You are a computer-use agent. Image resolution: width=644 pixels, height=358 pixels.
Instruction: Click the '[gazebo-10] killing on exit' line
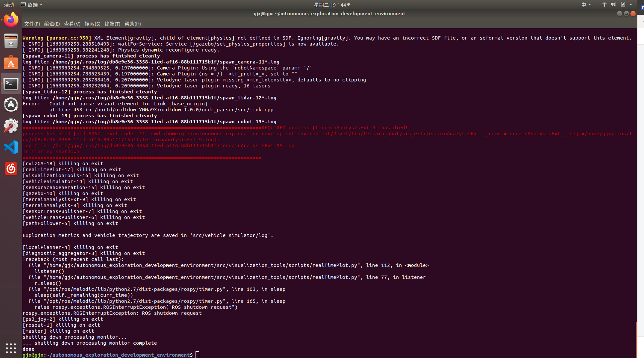tap(63, 193)
